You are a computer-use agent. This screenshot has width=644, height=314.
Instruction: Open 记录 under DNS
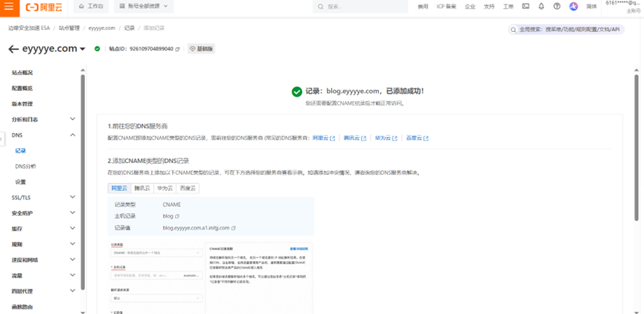point(21,150)
